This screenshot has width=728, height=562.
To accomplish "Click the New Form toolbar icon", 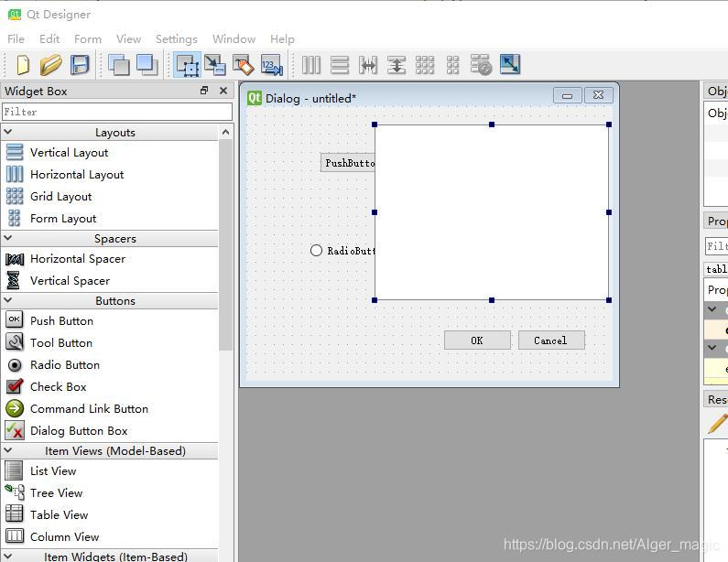I will point(23,64).
